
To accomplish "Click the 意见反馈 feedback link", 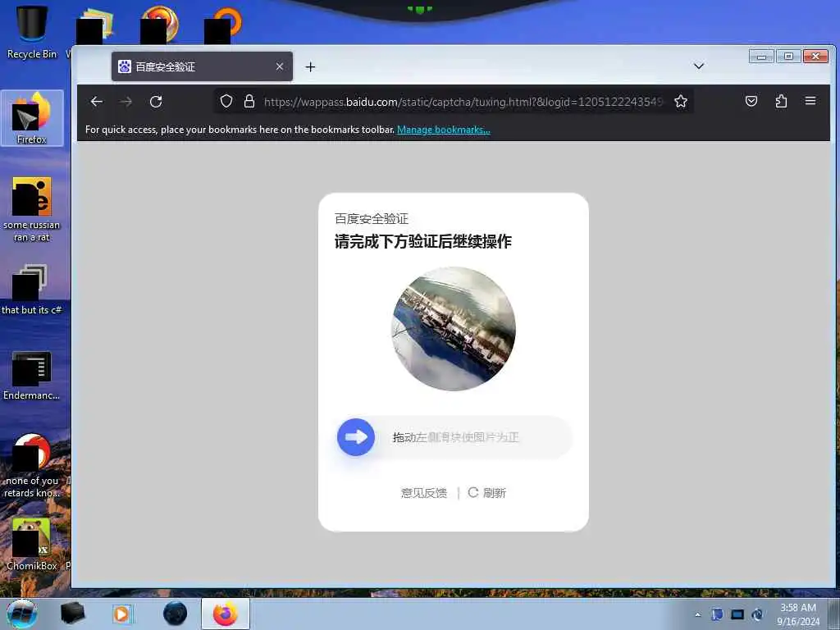I will point(424,493).
